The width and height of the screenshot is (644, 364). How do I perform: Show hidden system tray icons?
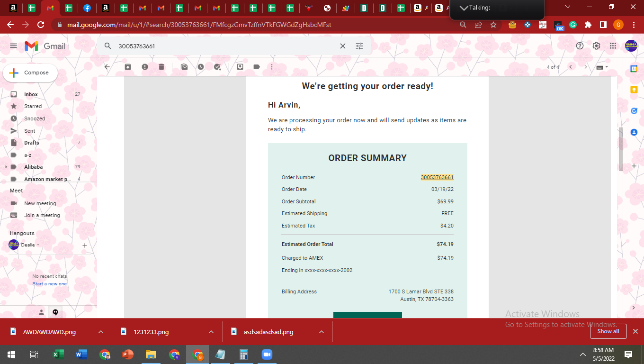point(583,355)
